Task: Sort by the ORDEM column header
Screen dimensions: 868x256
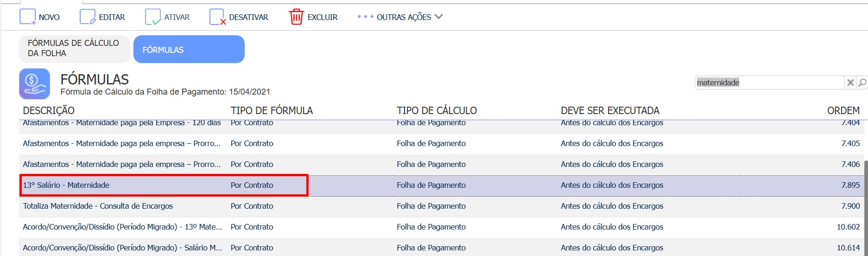Action: 843,110
